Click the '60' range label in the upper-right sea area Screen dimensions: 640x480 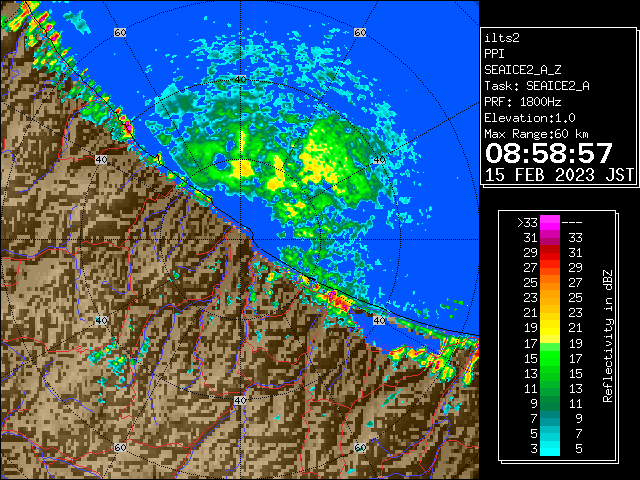click(360, 32)
